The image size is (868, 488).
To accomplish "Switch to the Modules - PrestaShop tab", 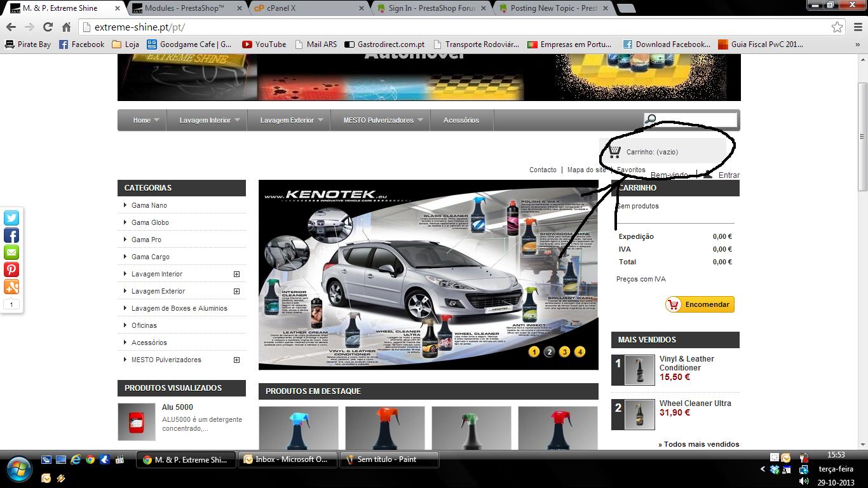I will (184, 8).
